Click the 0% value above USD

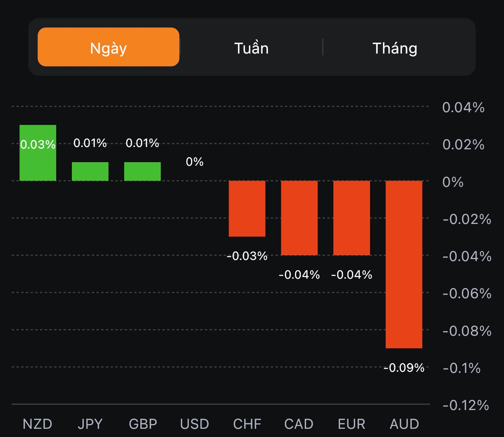195,162
